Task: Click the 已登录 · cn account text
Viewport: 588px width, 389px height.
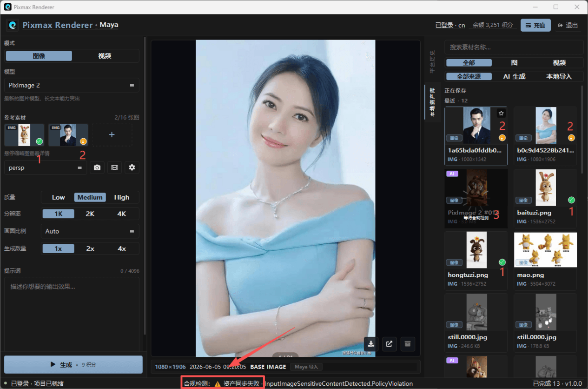Action: pos(450,25)
